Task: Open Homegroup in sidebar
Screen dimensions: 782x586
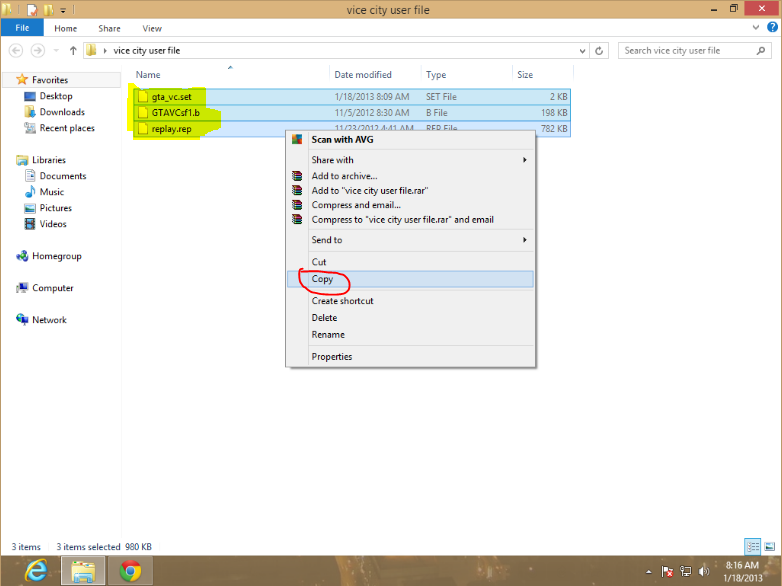Action: [x=56, y=256]
